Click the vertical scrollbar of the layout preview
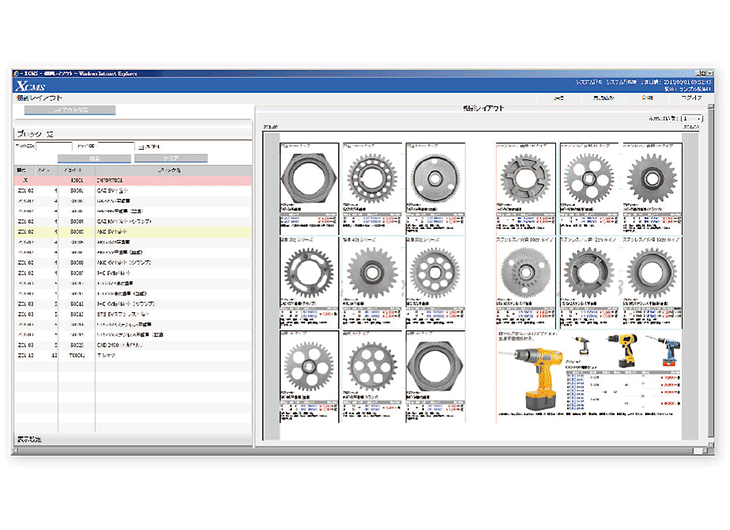Viewport: 730px width, 530px height. (x=710, y=275)
